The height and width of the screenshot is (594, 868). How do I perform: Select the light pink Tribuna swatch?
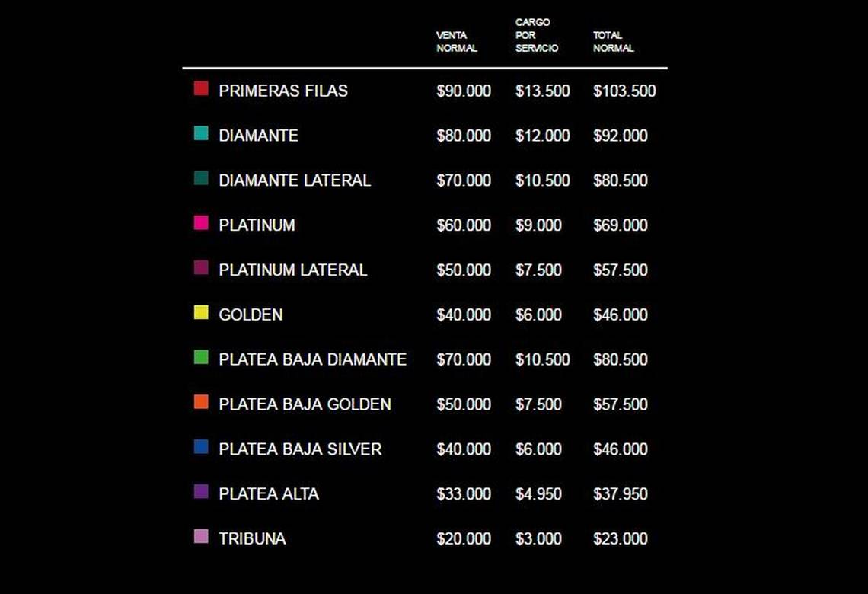tap(201, 536)
